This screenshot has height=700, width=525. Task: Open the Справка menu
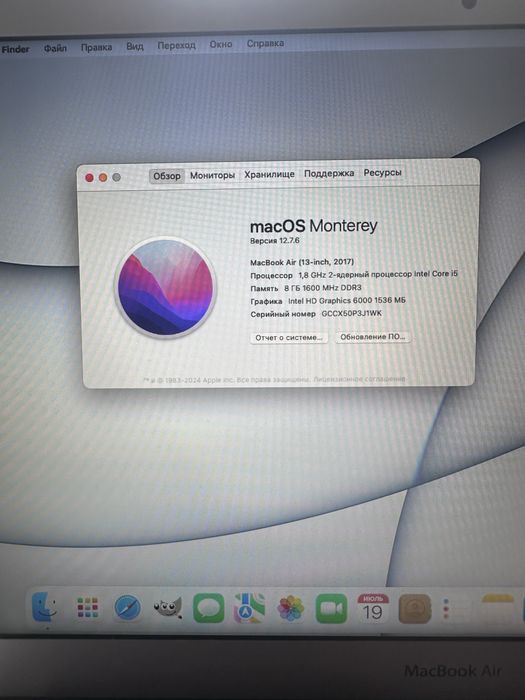265,43
